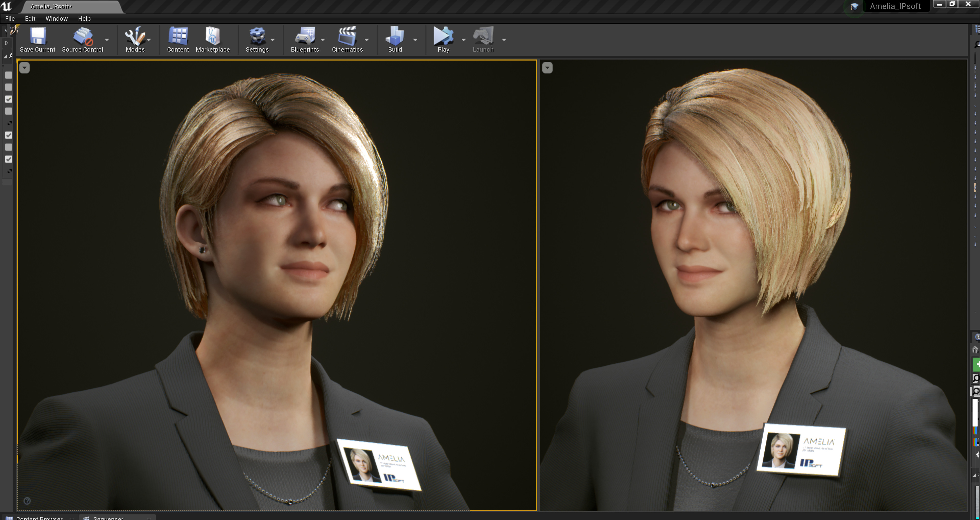Click Play to start the level
Viewport: 980px width, 520px height.
[x=443, y=40]
